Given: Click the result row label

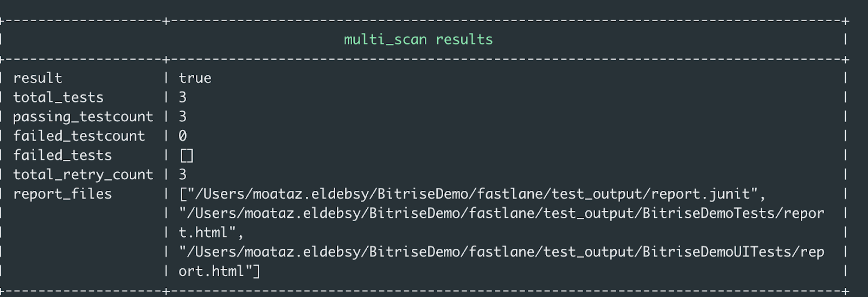Looking at the screenshot, I should point(37,78).
